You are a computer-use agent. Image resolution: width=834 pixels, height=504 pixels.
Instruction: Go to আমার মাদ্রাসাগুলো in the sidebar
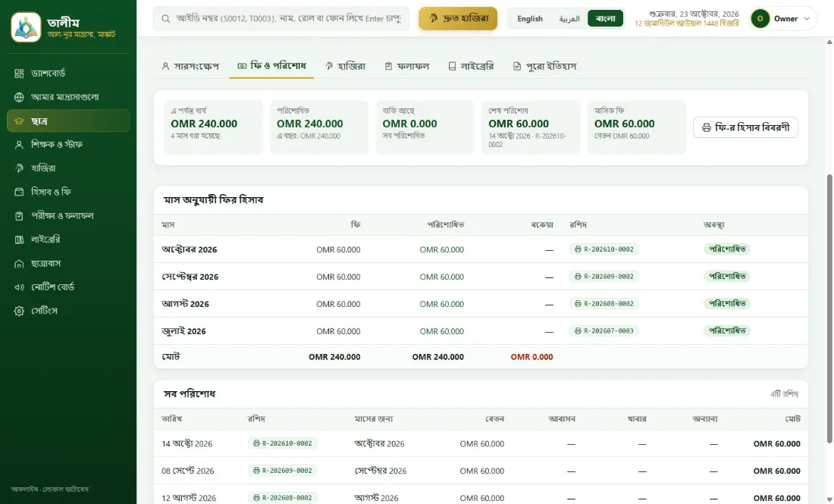(x=68, y=97)
